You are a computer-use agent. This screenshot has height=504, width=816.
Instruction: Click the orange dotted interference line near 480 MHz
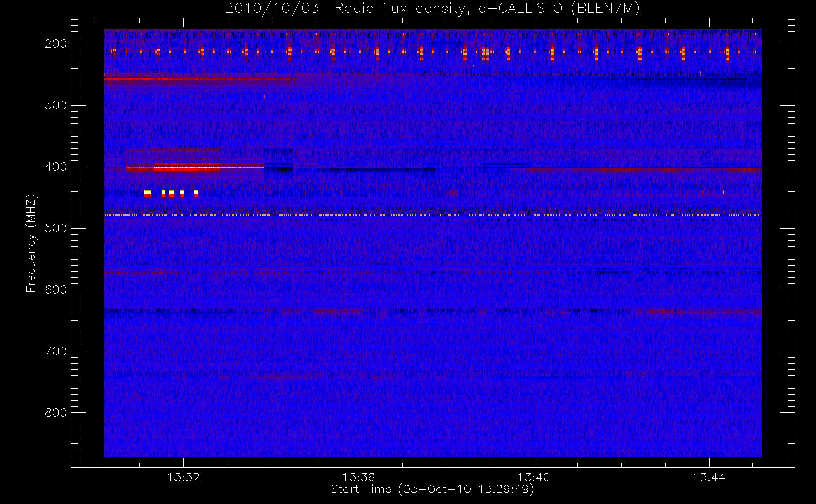click(433, 215)
